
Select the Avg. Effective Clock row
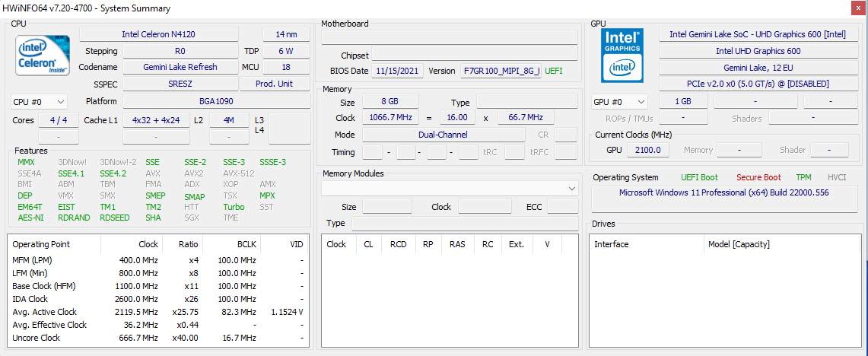[x=157, y=325]
